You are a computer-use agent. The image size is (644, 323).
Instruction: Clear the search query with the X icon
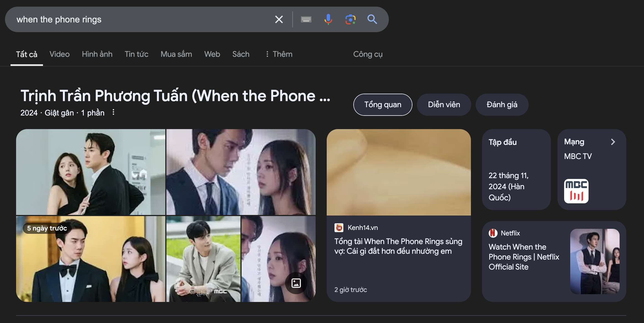[279, 19]
